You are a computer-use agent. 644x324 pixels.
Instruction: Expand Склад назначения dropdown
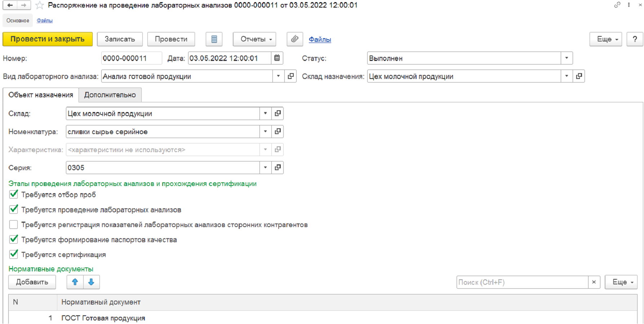(x=567, y=76)
